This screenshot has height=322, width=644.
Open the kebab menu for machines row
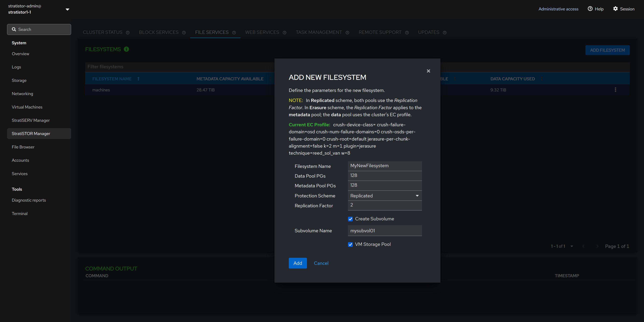(615, 90)
